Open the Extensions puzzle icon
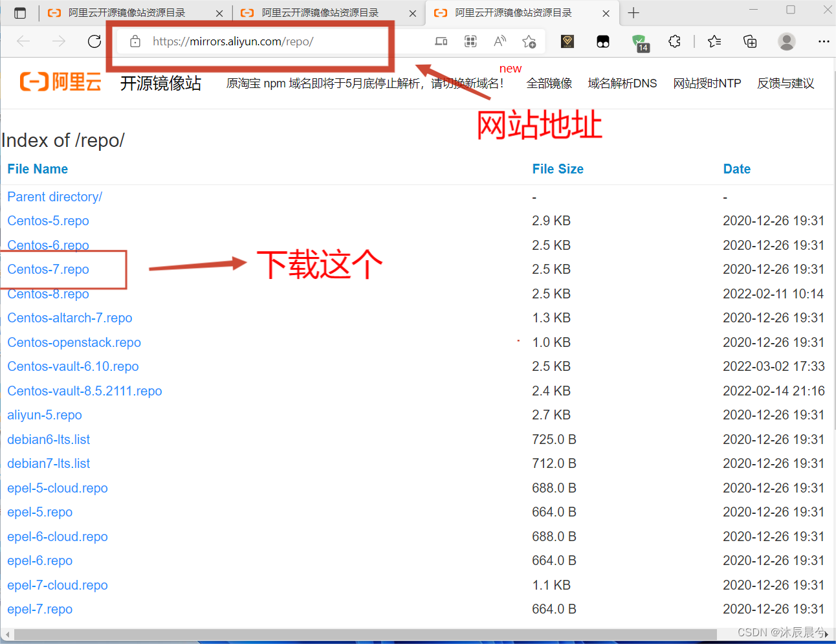This screenshot has height=644, width=836. (x=674, y=41)
